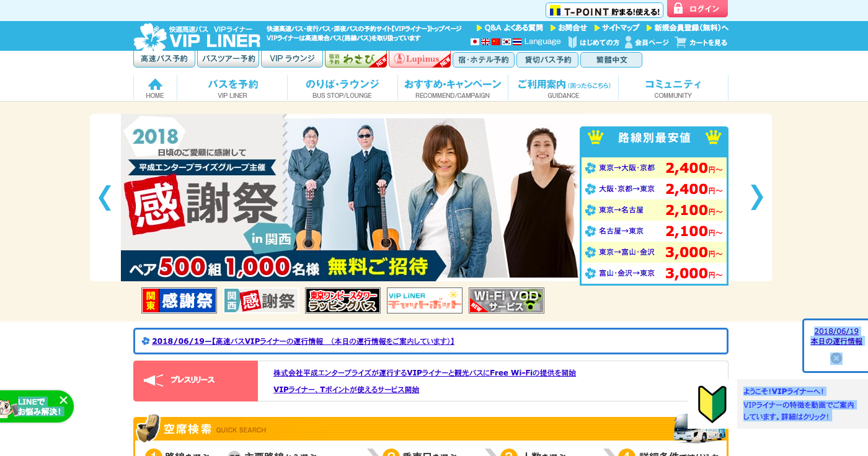Open the Lupinus tab
This screenshot has height=456, width=868.
pos(420,59)
